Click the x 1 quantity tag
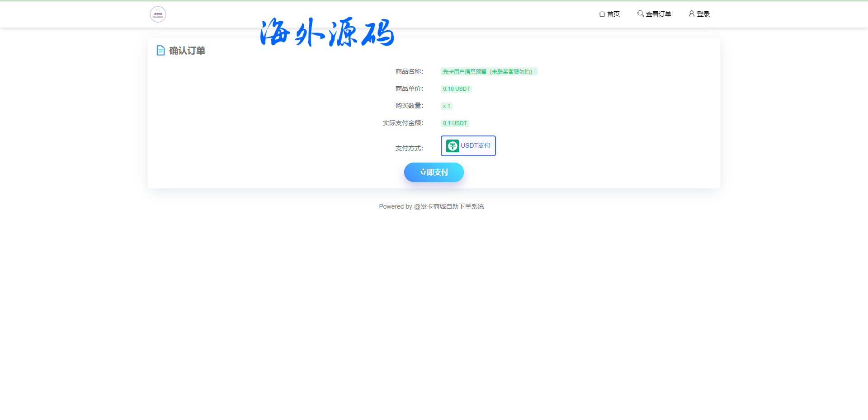Screen dimensions: 868x420 tap(446, 106)
